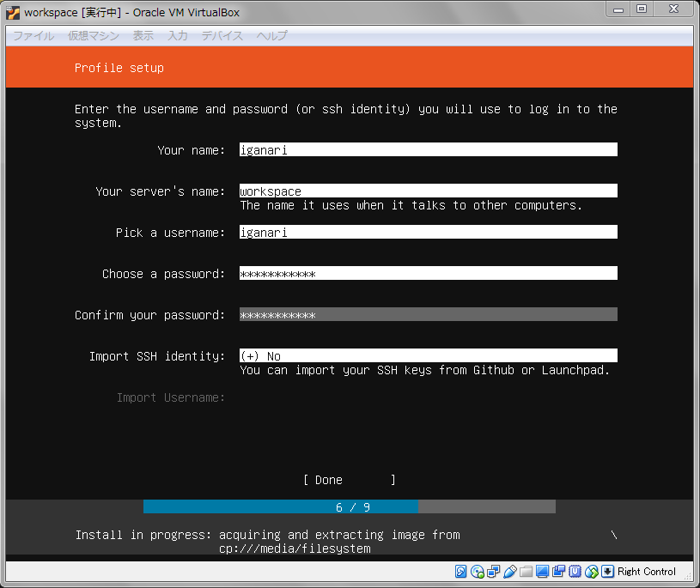Click the Profile setup heading

coord(119,68)
